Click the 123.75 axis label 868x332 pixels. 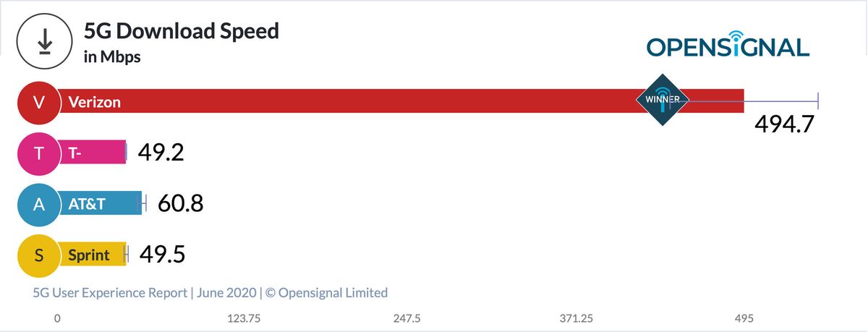(244, 318)
